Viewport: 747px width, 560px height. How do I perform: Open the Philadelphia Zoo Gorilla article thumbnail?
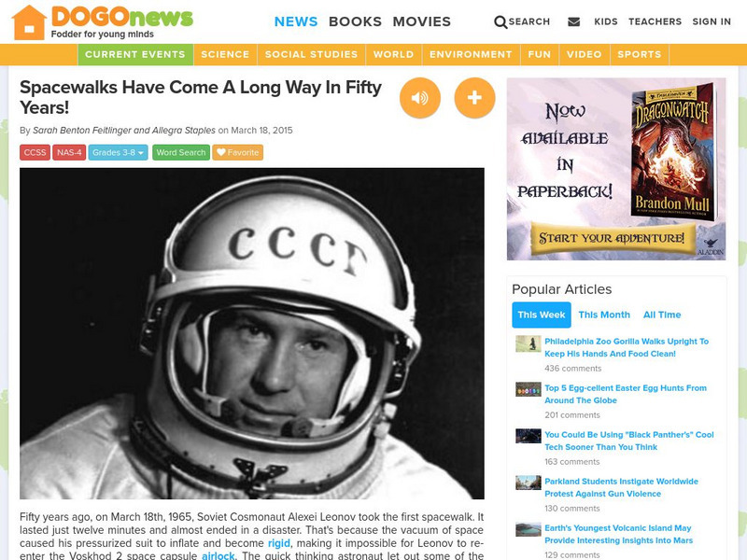click(528, 343)
